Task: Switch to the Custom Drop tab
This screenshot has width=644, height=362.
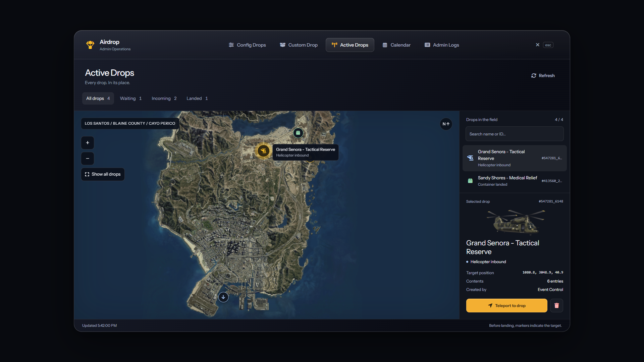Action: click(x=299, y=45)
